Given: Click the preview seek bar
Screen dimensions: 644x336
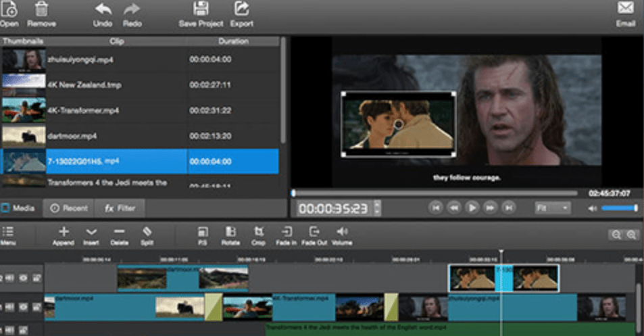Looking at the screenshot, I should click(x=435, y=193).
